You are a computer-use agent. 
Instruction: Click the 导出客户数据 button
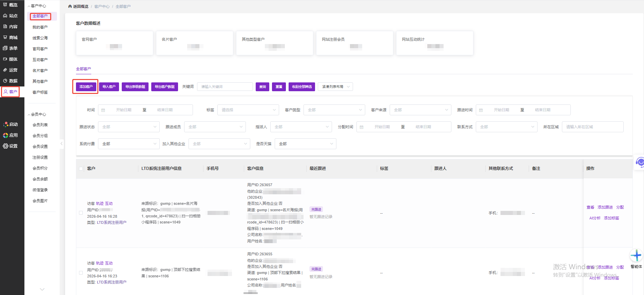(x=164, y=87)
